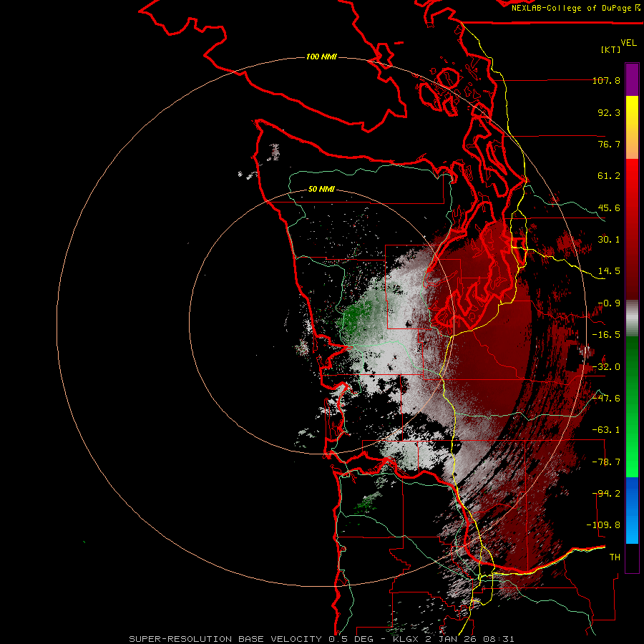Image resolution: width=644 pixels, height=644 pixels.
Task: Click the TH legend label
Action: click(615, 557)
